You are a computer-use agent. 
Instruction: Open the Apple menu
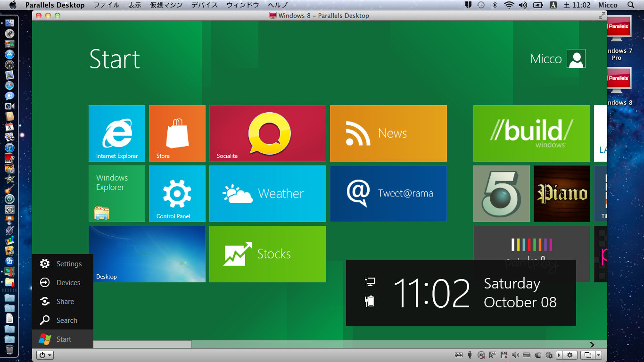point(13,5)
